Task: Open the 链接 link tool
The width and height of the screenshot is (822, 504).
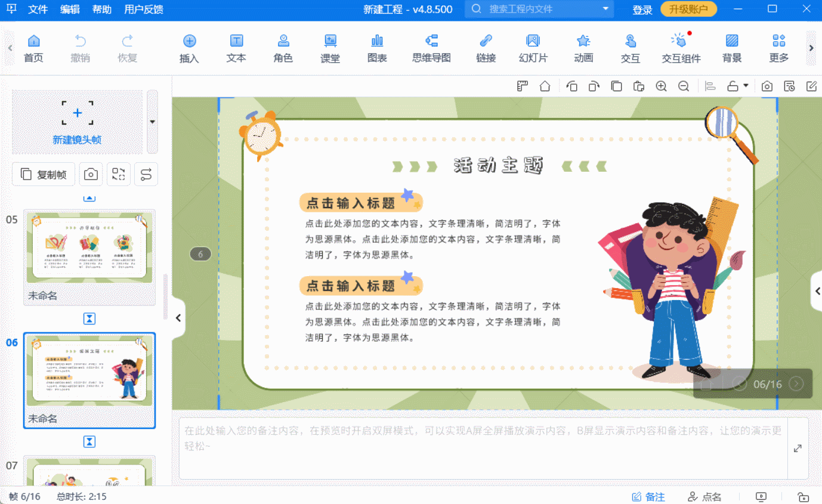Action: coord(486,48)
